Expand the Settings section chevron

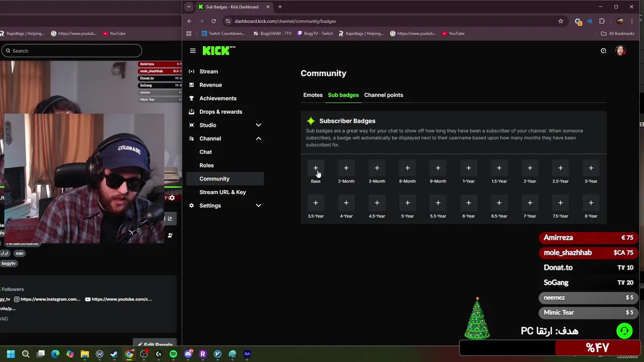point(259,206)
